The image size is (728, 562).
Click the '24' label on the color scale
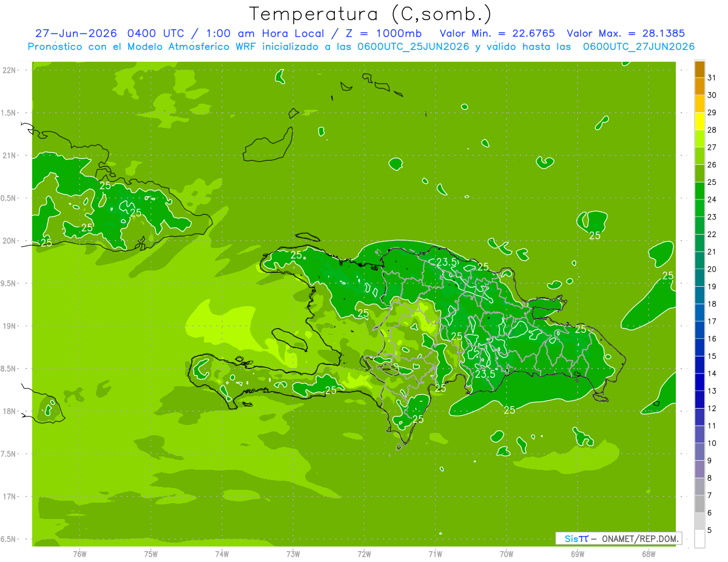[712, 199]
